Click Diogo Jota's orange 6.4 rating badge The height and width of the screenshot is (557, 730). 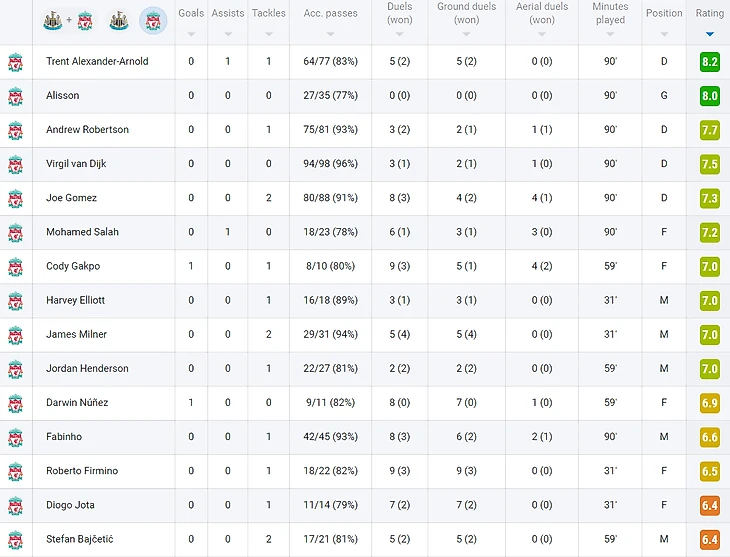coord(710,505)
